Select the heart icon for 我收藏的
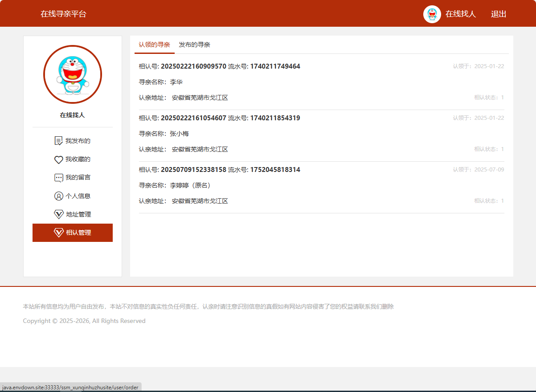Screen dimensions: 536x392 click(x=58, y=159)
